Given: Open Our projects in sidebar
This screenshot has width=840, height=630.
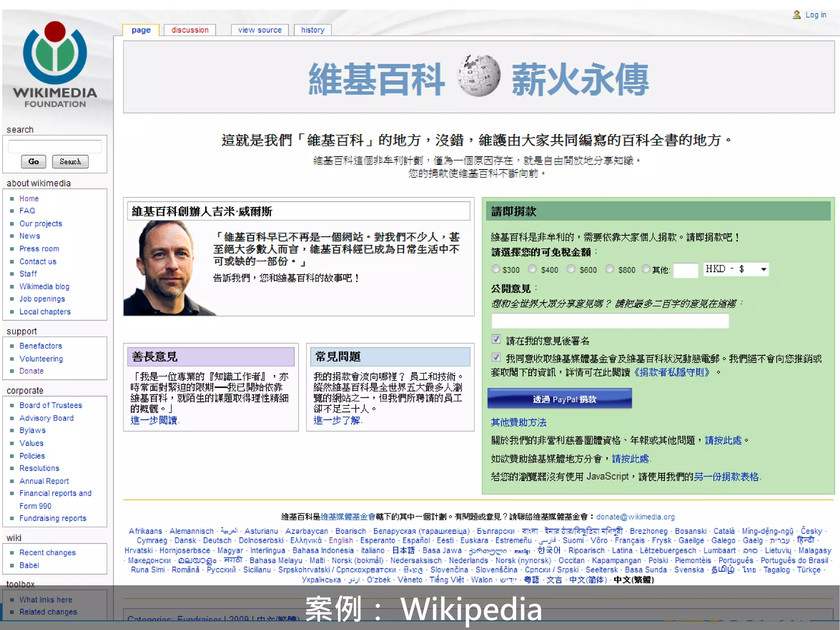Looking at the screenshot, I should click(41, 224).
